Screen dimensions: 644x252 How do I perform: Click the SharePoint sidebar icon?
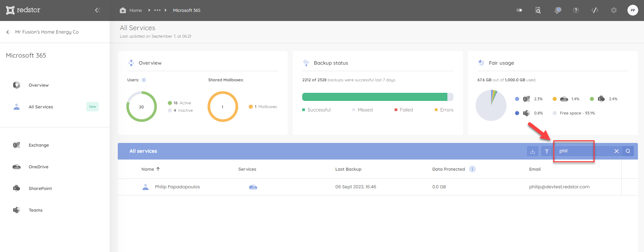[17, 188]
